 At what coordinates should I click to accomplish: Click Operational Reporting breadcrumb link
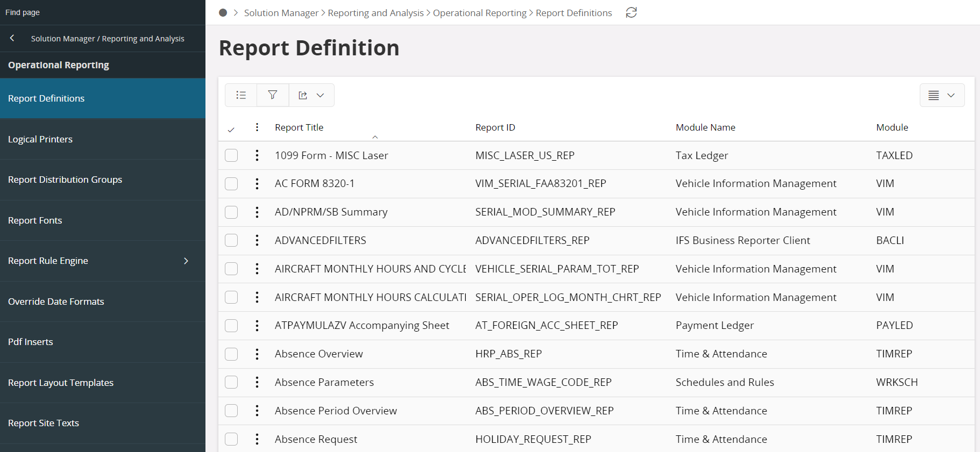480,12
